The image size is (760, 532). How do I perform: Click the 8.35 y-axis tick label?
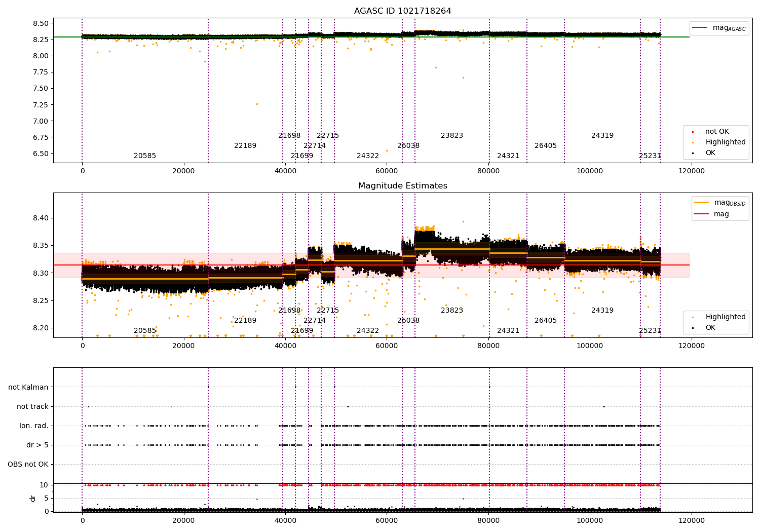40,246
